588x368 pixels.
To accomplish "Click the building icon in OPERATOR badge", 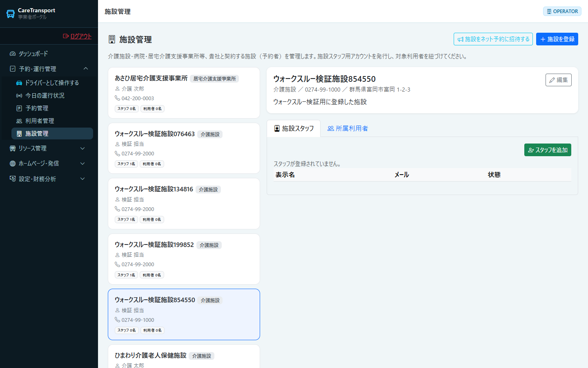I will click(549, 11).
